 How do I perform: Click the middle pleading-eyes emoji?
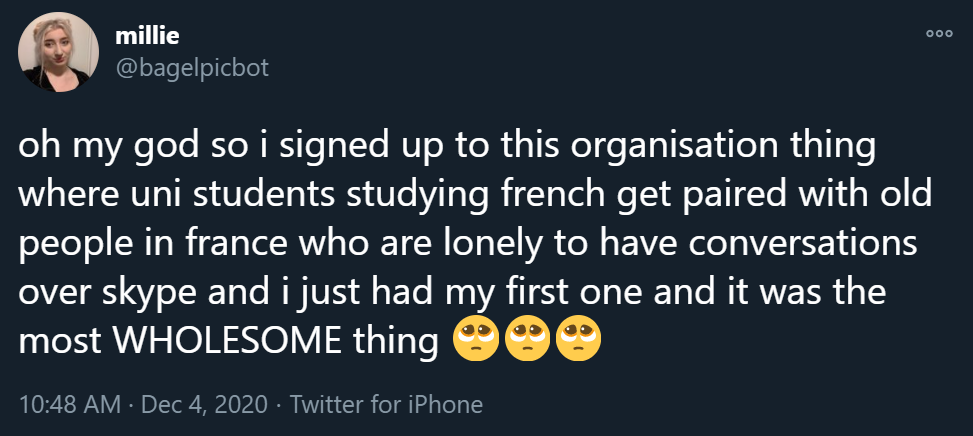pyautogui.click(x=527, y=341)
